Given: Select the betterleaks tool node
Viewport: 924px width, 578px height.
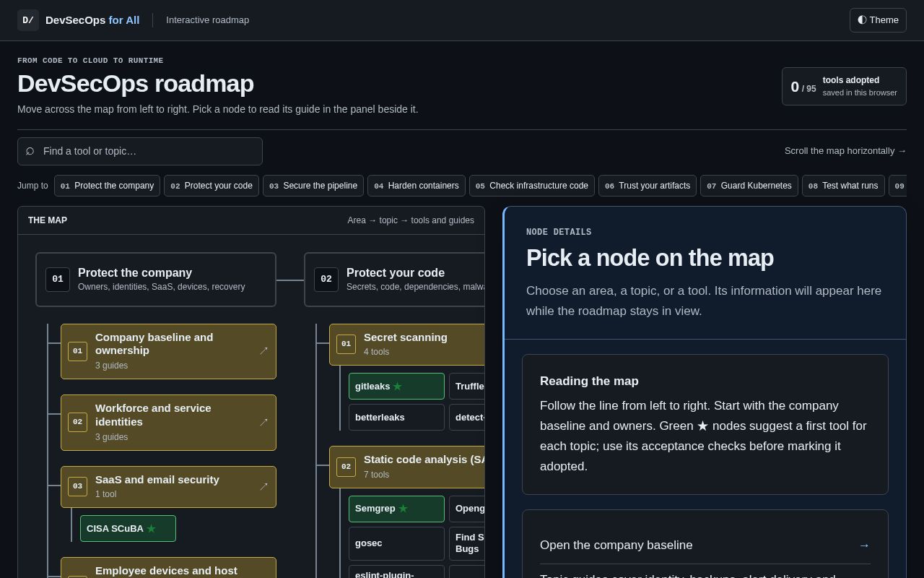Looking at the screenshot, I should click(396, 418).
